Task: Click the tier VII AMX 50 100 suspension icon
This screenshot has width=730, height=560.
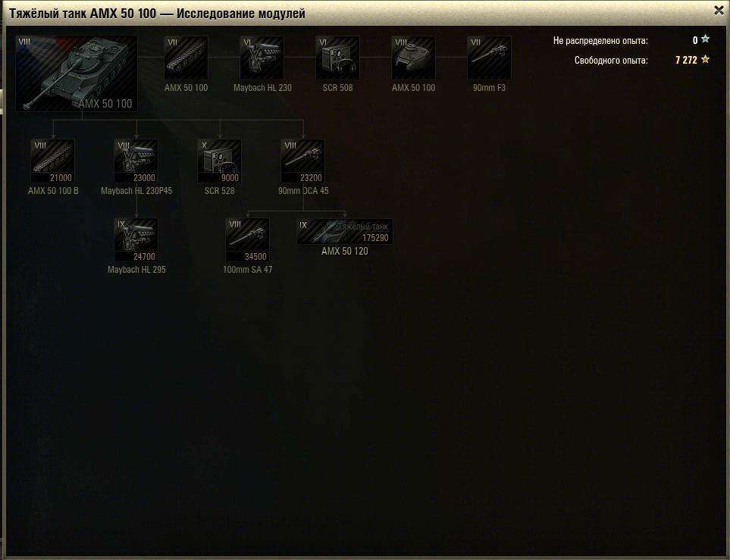Action: (x=186, y=58)
